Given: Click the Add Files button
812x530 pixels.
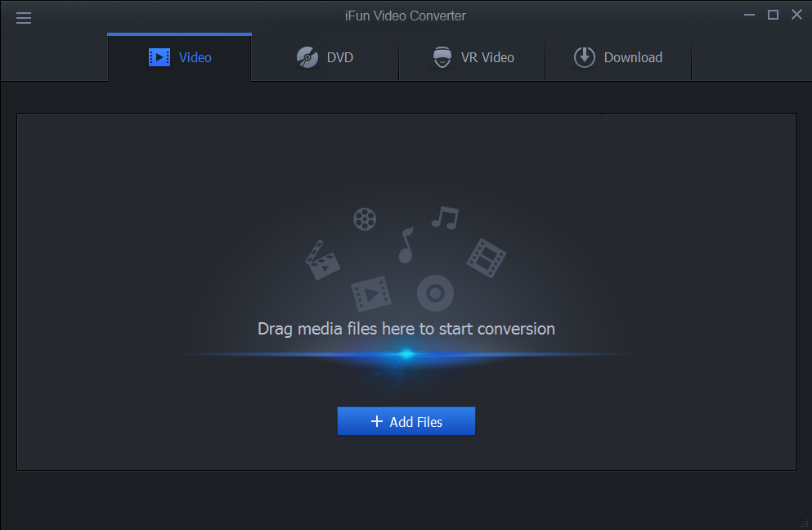Looking at the screenshot, I should (x=406, y=421).
